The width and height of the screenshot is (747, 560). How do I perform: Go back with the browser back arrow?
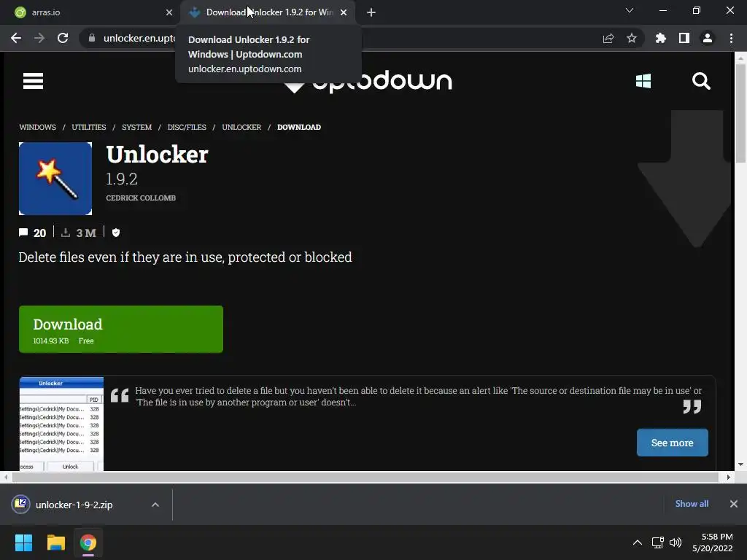[16, 38]
